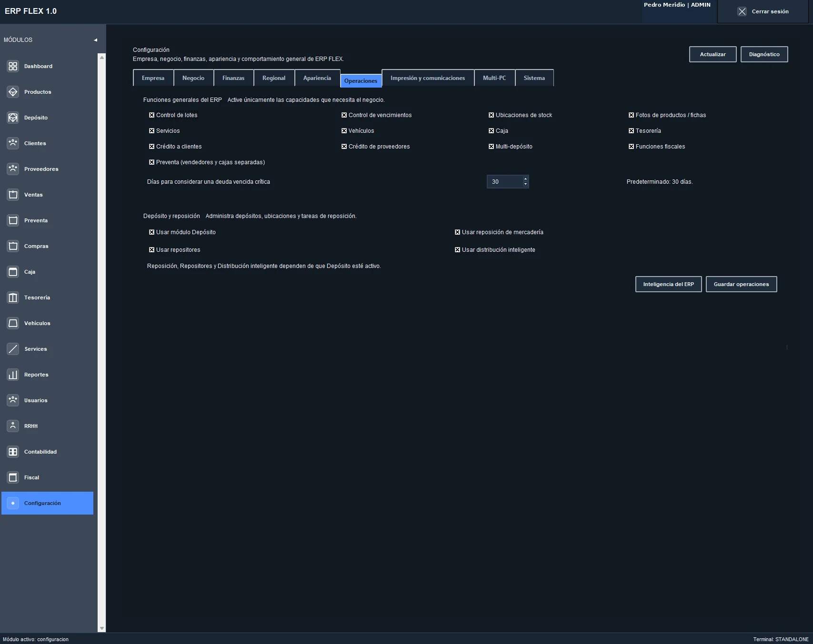Click the X icon beside Cerrar sesión
Screen dimensions: 813x644
(742, 11)
